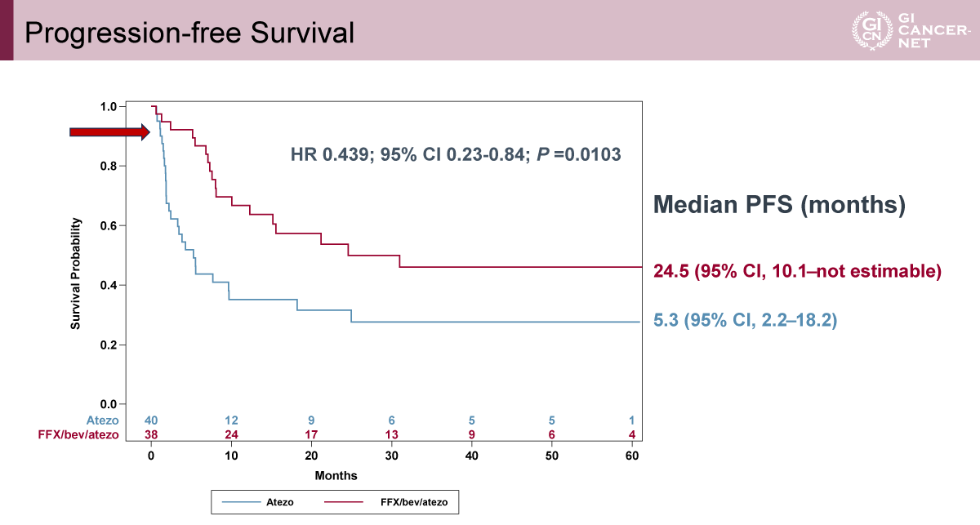Click the dark red accent bar beside the title

(7, 29)
